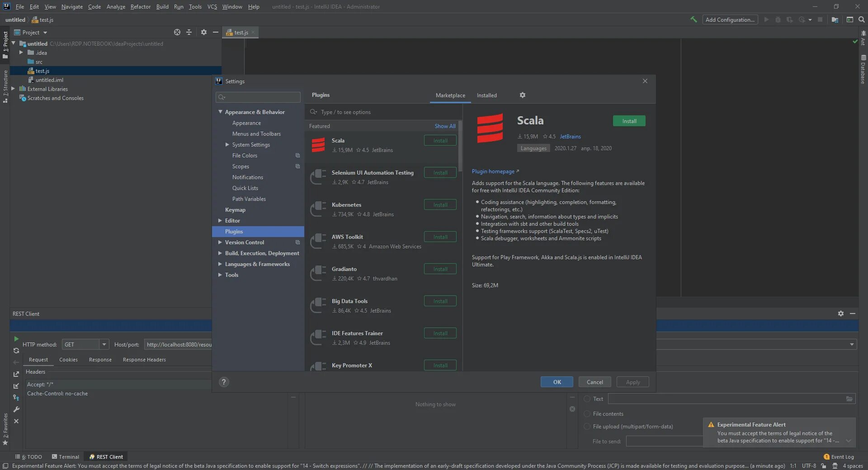
Task: Expand the .idea folder in Project tree
Action: (21, 52)
